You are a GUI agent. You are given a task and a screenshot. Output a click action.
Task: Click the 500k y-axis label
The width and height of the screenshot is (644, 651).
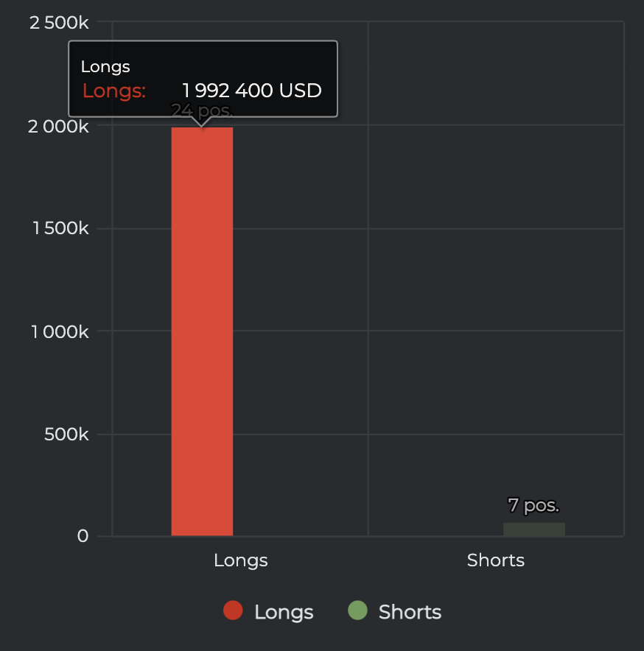(66, 434)
